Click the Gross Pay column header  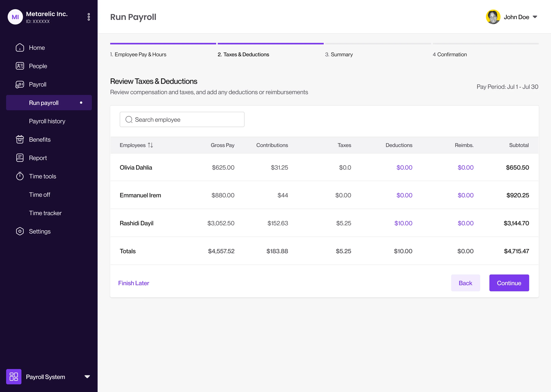point(223,145)
